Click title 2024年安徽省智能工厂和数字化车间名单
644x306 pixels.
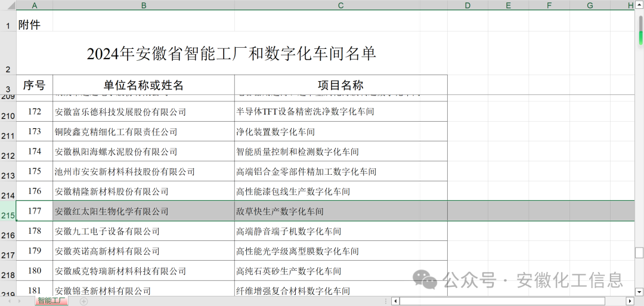231,54
